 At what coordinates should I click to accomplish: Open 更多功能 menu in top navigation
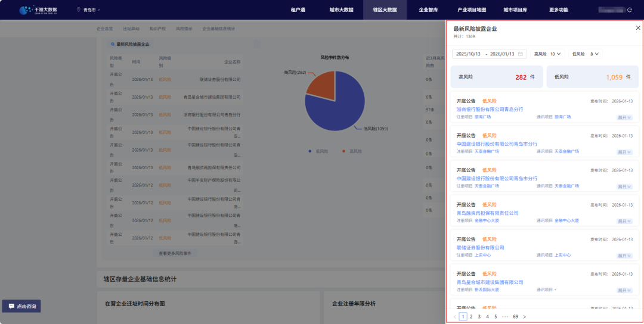pyautogui.click(x=559, y=10)
